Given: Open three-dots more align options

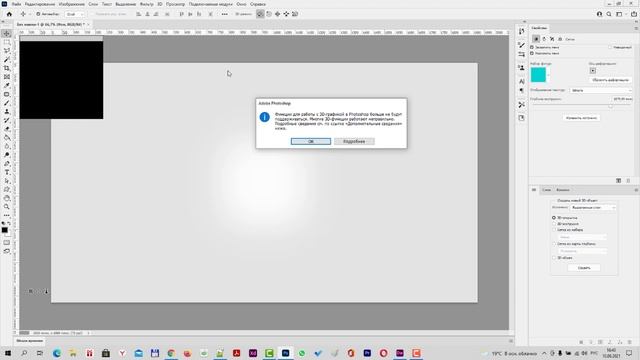Looking at the screenshot, I should pos(224,14).
